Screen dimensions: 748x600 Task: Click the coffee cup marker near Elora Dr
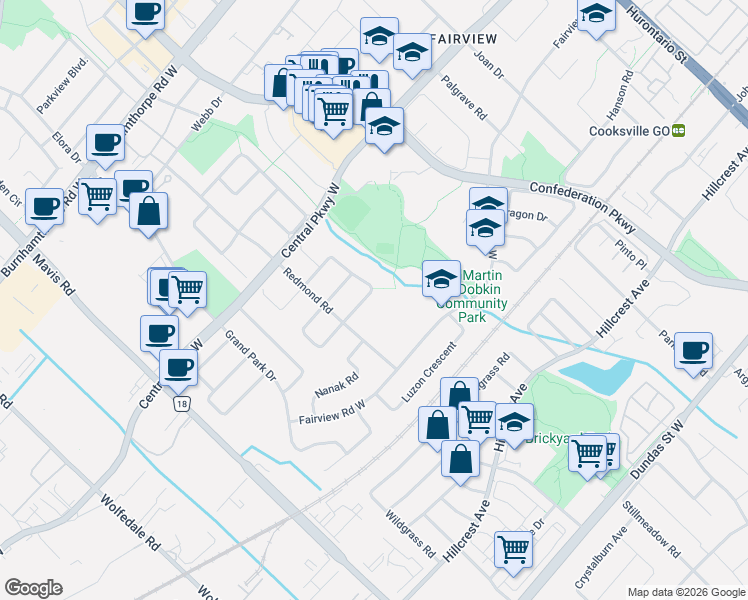[105, 145]
